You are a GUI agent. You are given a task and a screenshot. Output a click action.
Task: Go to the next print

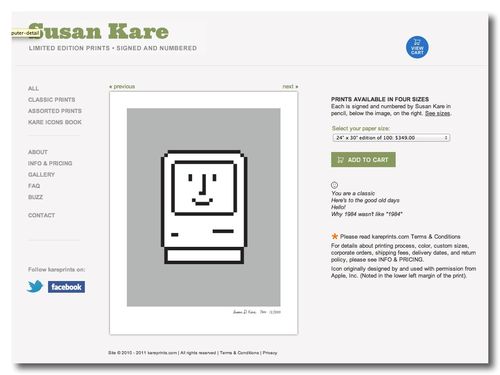coord(290,86)
